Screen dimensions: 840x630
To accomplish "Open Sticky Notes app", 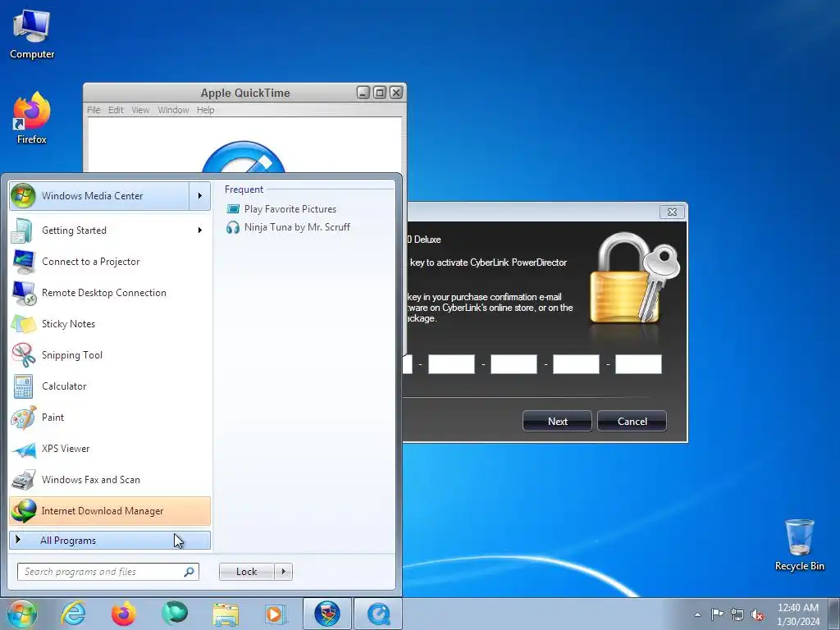I will (110, 323).
